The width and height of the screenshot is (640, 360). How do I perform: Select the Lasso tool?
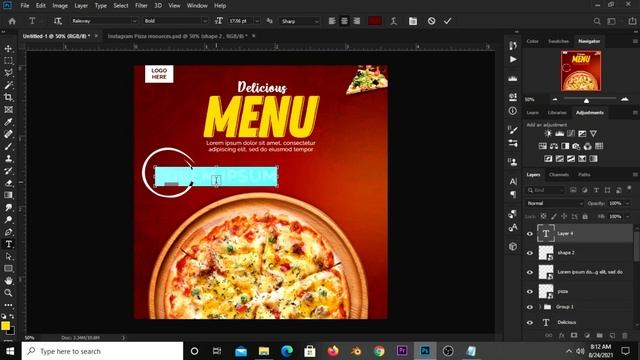(8, 73)
